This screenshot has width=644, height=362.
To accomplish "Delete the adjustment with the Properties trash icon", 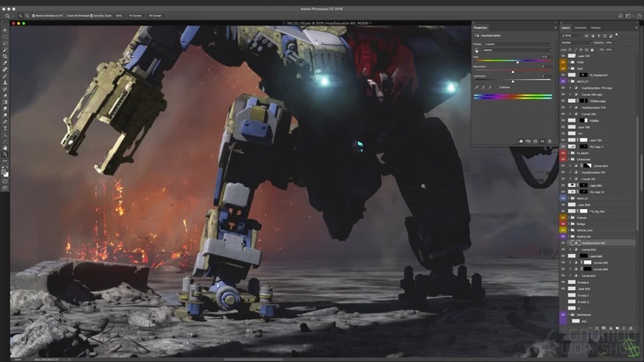I will [550, 141].
